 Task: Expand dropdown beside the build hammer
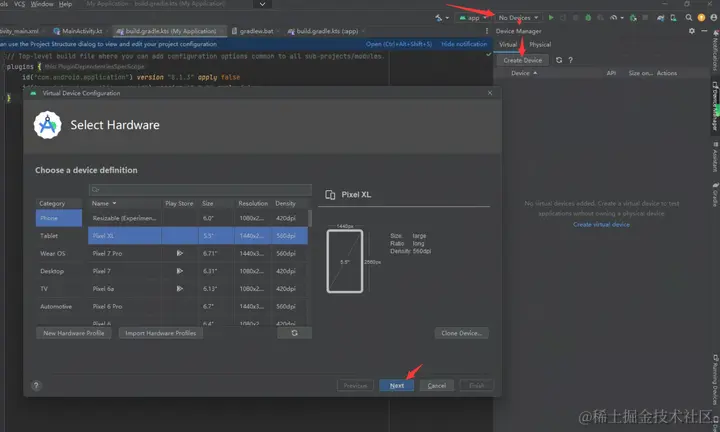[x=447, y=18]
